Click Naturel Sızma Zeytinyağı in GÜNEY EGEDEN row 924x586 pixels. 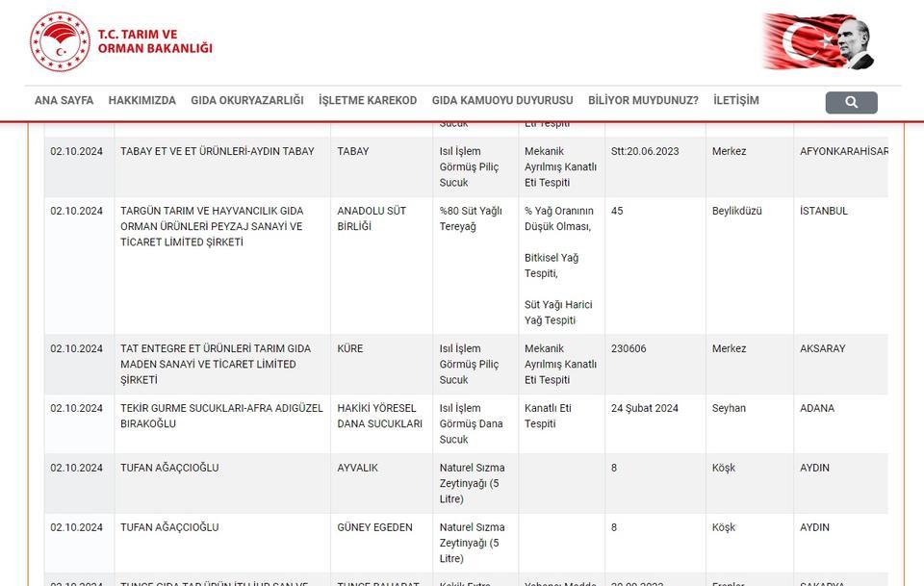click(x=472, y=543)
